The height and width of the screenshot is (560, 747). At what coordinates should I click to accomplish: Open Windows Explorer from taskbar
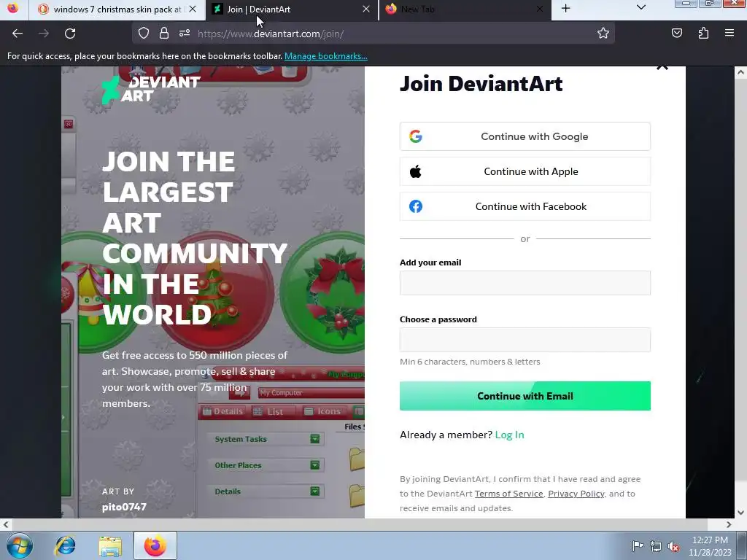111,545
